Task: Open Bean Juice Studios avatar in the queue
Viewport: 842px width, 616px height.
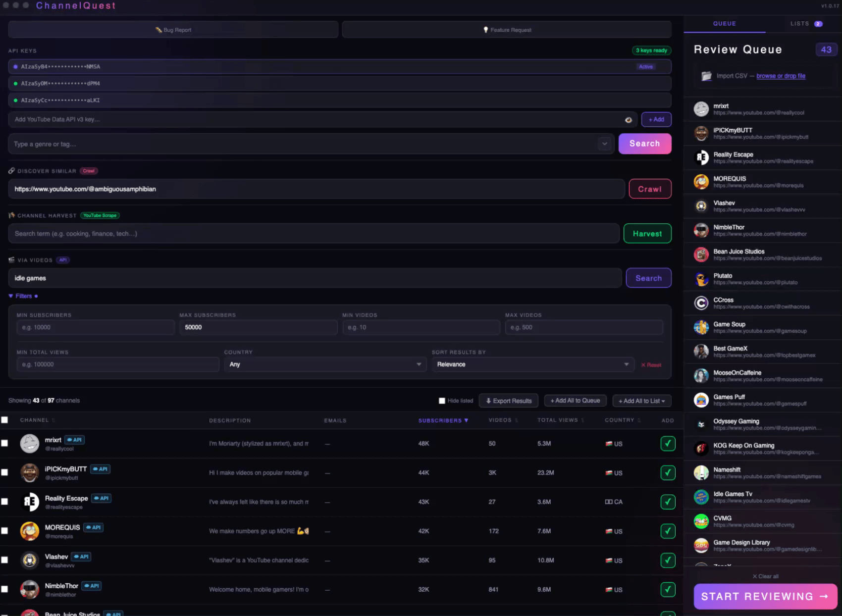Action: tap(701, 255)
